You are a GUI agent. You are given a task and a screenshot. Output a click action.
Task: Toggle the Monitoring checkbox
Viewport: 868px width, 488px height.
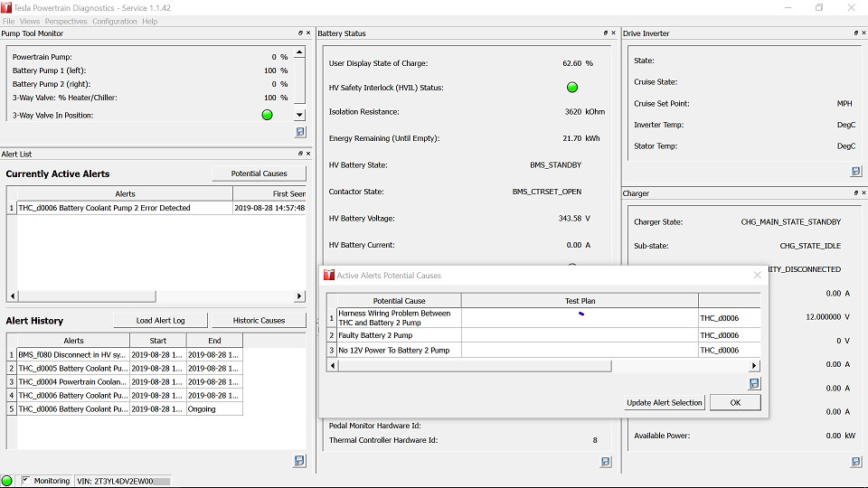click(25, 481)
